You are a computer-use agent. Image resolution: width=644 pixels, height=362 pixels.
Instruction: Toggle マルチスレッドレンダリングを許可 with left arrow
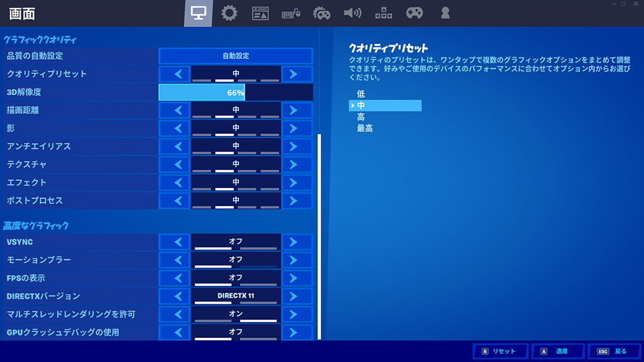tap(175, 314)
